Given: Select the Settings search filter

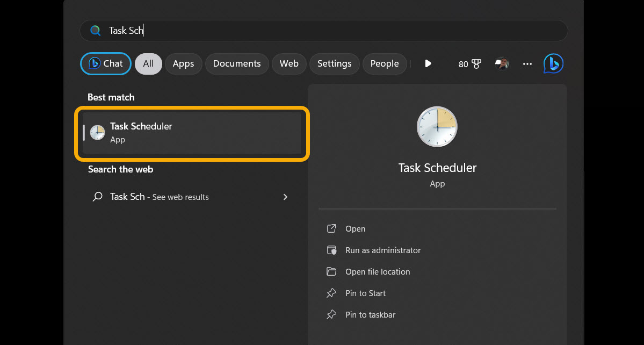Looking at the screenshot, I should (334, 63).
